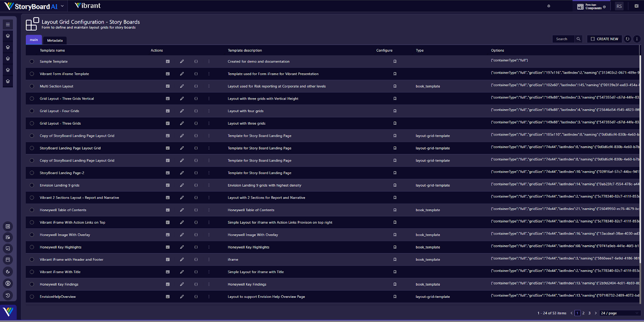Select the Vibrant Form iFrame Template radio button

[x=32, y=74]
